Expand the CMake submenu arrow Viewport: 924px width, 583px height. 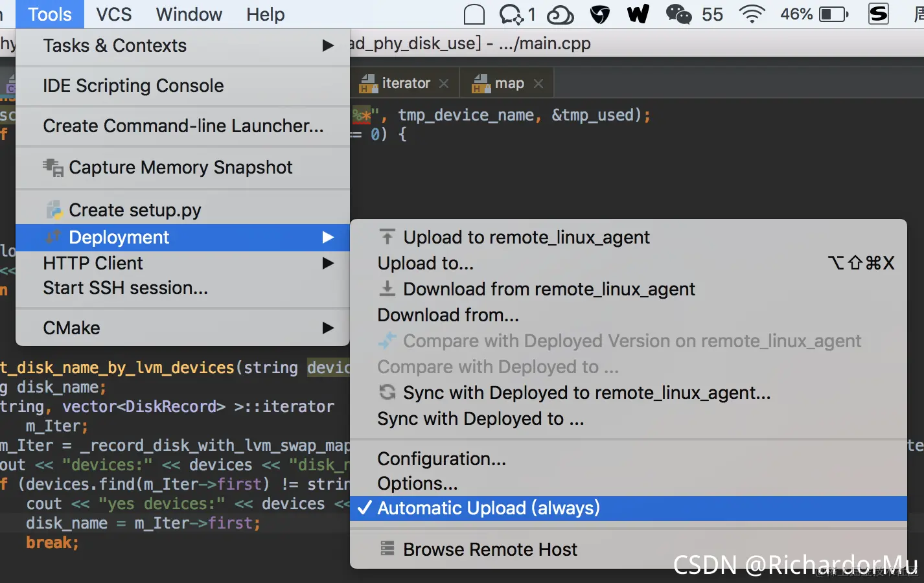pyautogui.click(x=328, y=328)
